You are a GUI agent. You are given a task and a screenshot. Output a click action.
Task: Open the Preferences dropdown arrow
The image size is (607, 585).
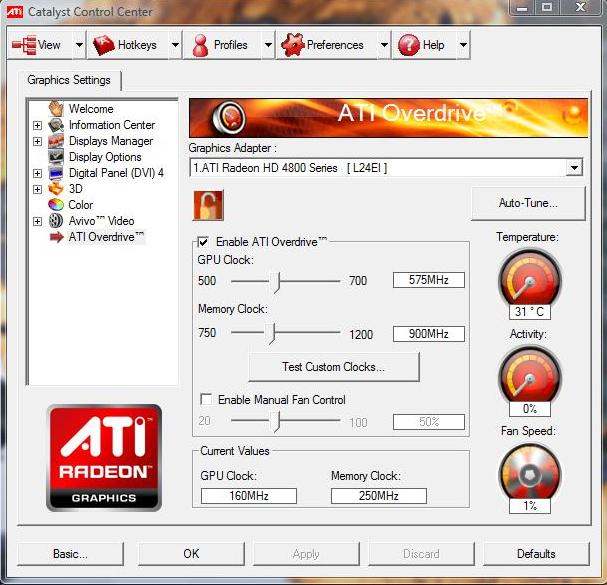(384, 45)
